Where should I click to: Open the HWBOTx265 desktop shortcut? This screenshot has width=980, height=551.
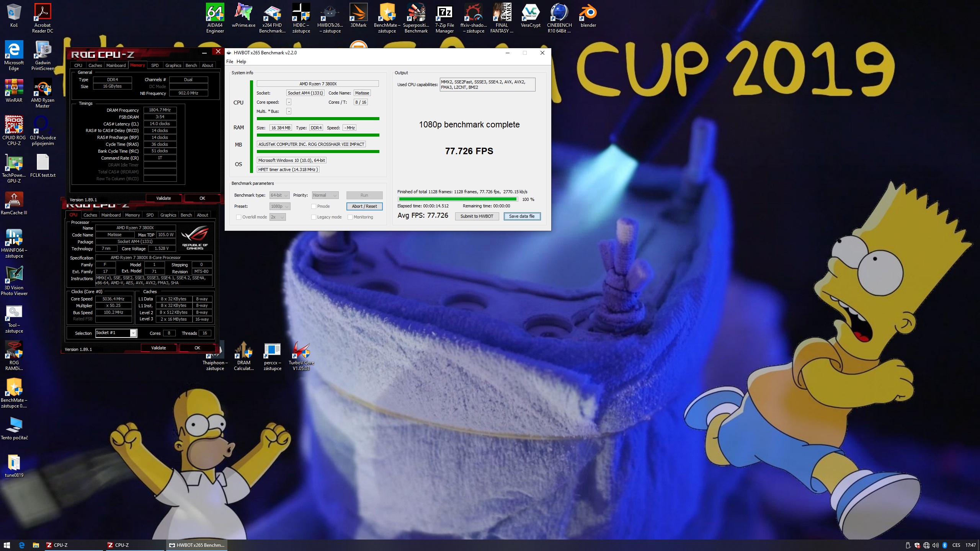coord(330,18)
